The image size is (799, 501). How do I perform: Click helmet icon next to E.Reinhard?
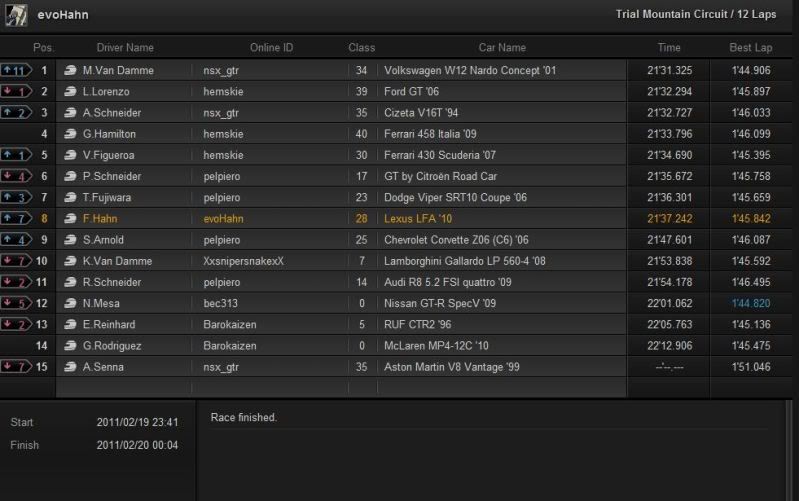pos(70,324)
